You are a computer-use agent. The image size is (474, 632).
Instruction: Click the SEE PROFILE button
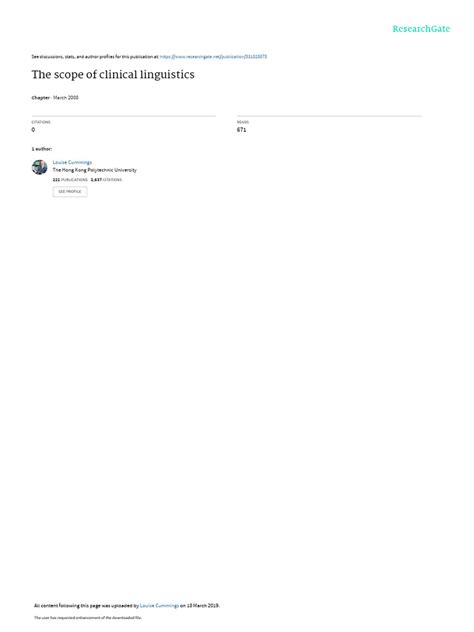(x=70, y=192)
